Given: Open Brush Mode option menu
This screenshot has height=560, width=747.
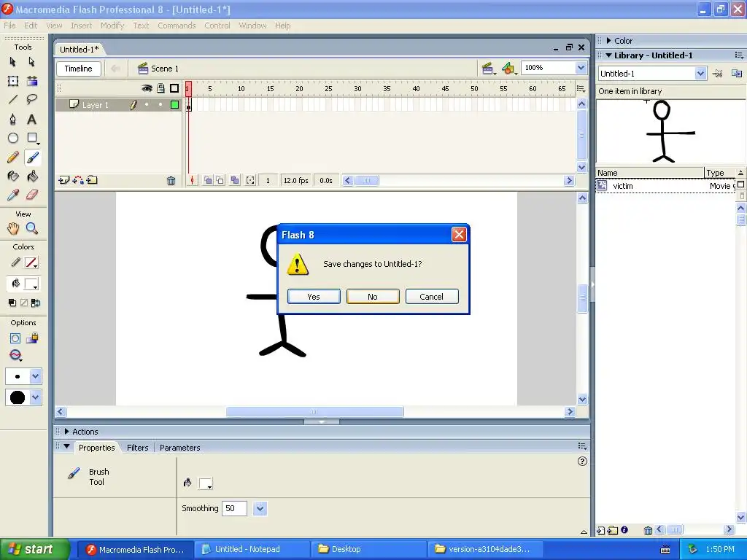Looking at the screenshot, I should 16,355.
